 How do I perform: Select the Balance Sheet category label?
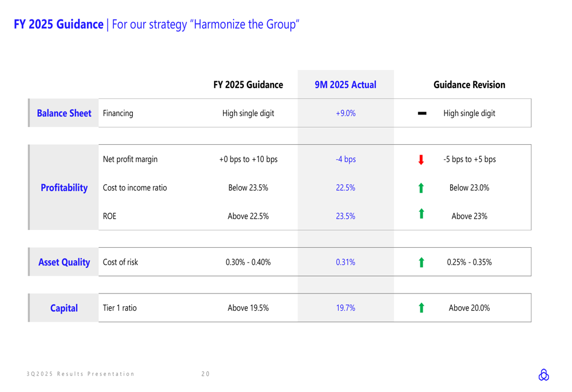[64, 113]
